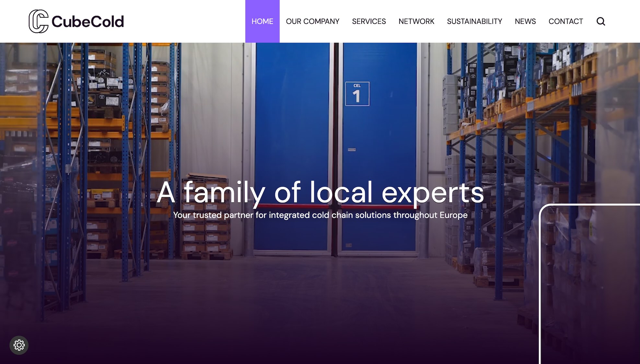Click the 'A family of local experts' heading
The height and width of the screenshot is (364, 640).
320,193
